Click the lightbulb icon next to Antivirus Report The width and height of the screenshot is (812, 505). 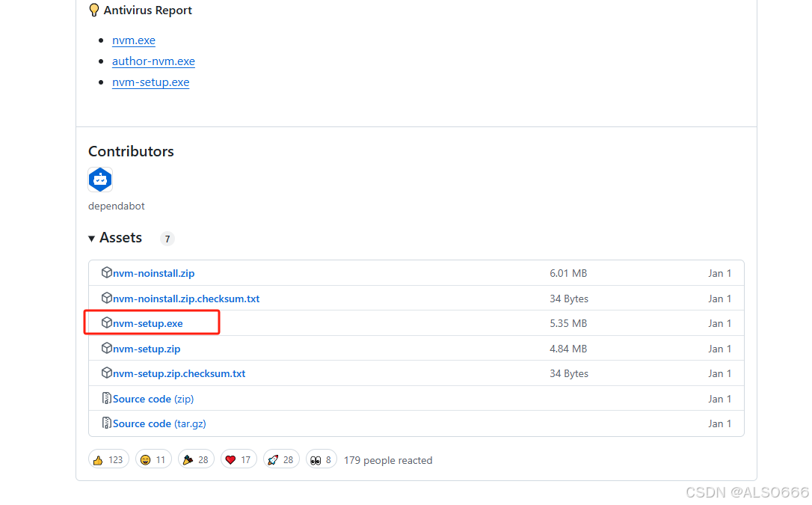93,10
